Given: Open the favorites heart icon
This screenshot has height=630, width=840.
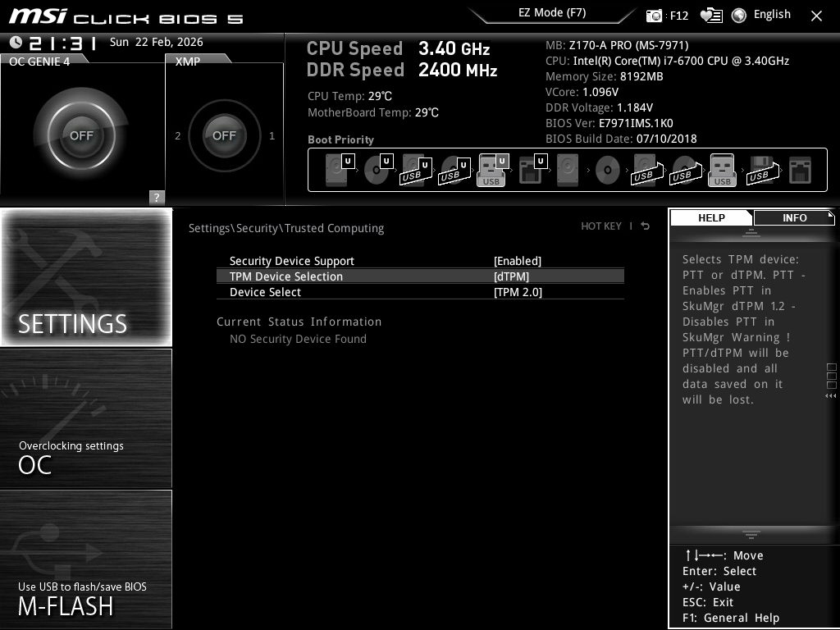Looking at the screenshot, I should [711, 16].
